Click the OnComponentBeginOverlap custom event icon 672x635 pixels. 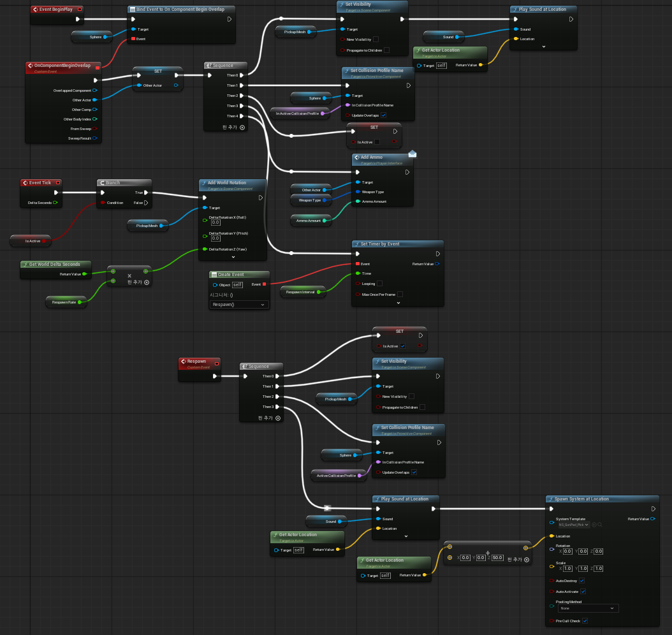pos(31,66)
